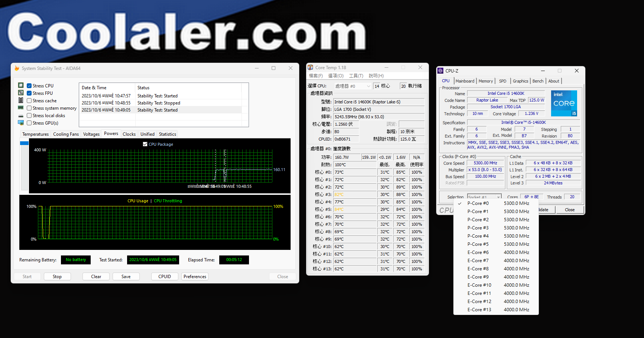Select P-Core #1 menu entry
The height and width of the screenshot is (338, 644).
point(496,212)
